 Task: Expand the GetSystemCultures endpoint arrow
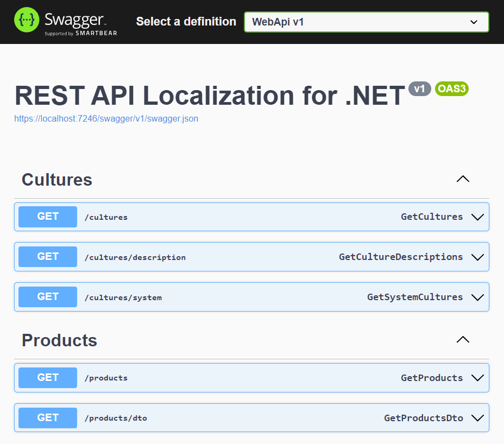[477, 297]
